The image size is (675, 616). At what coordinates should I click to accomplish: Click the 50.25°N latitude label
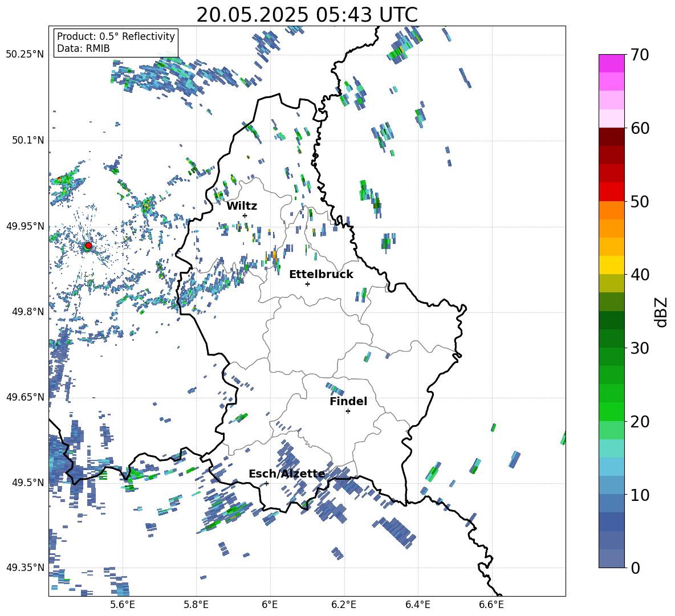[x=25, y=55]
